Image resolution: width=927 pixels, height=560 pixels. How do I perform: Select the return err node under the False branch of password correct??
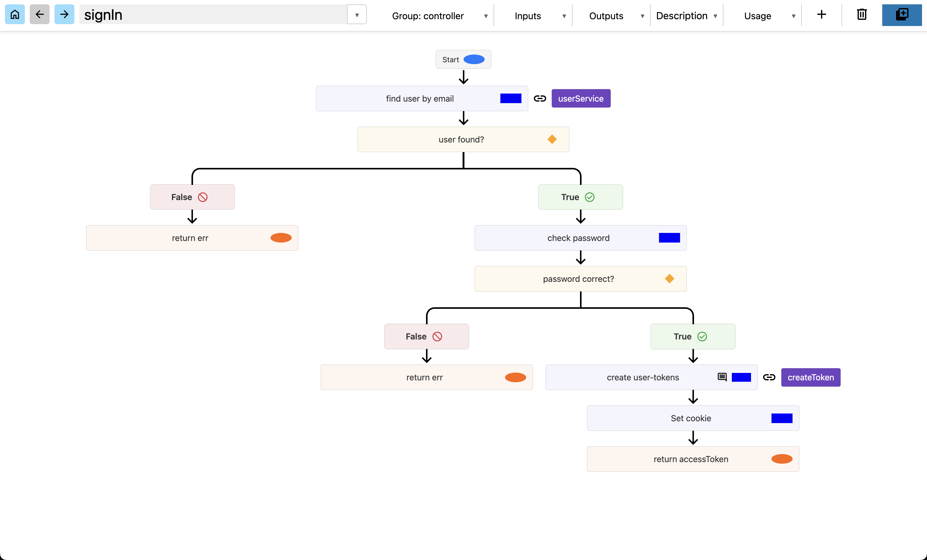426,377
